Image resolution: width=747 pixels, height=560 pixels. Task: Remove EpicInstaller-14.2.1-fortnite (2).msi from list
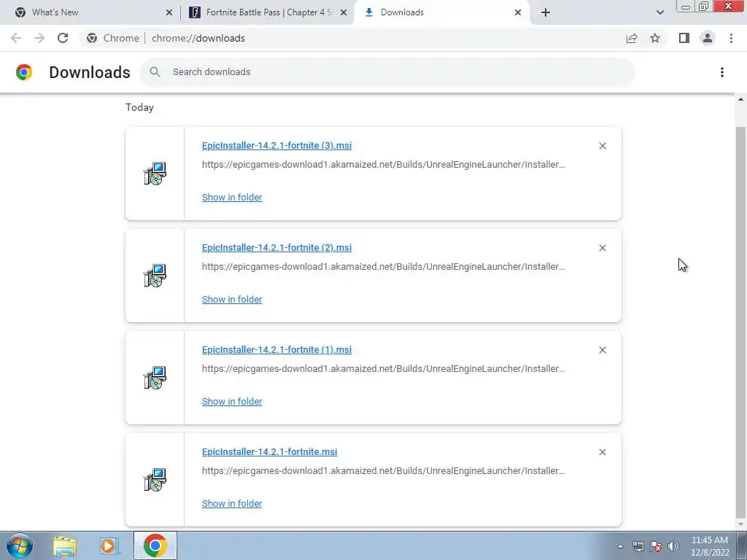(602, 248)
